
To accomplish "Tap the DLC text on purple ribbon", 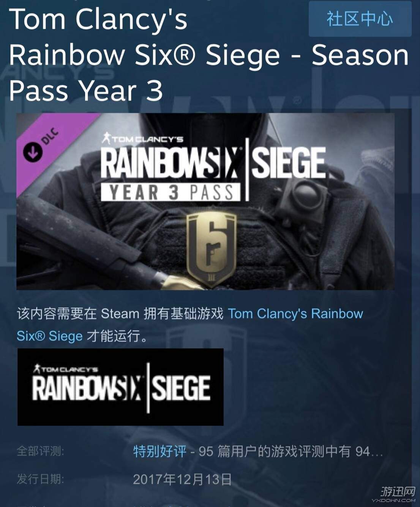I will [x=50, y=136].
